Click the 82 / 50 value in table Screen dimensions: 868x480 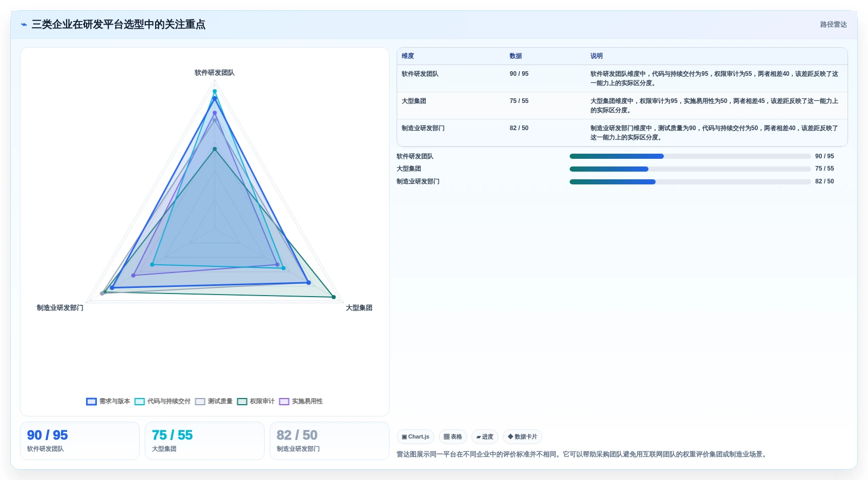[519, 129]
